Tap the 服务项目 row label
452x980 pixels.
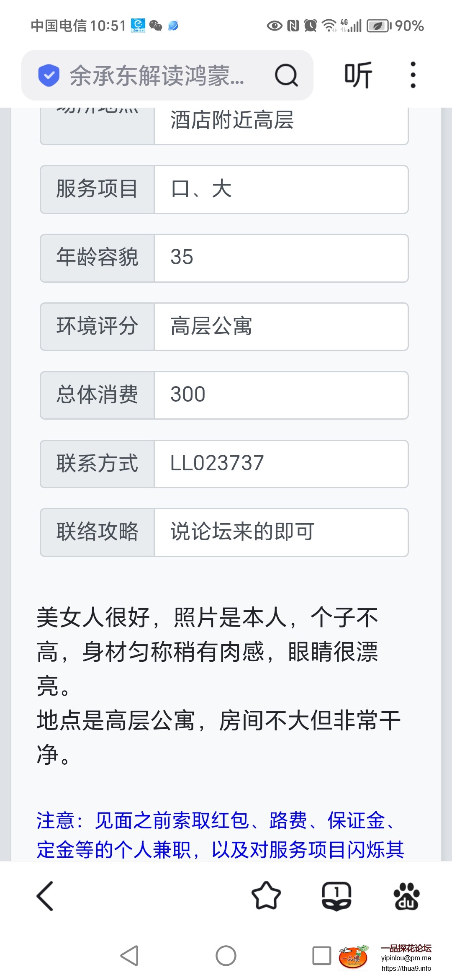(97, 189)
